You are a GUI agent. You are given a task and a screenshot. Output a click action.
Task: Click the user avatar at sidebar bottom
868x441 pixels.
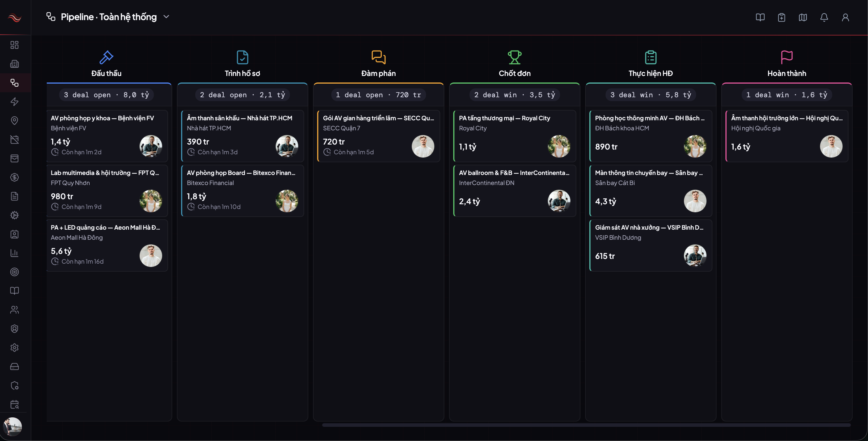pyautogui.click(x=13, y=427)
